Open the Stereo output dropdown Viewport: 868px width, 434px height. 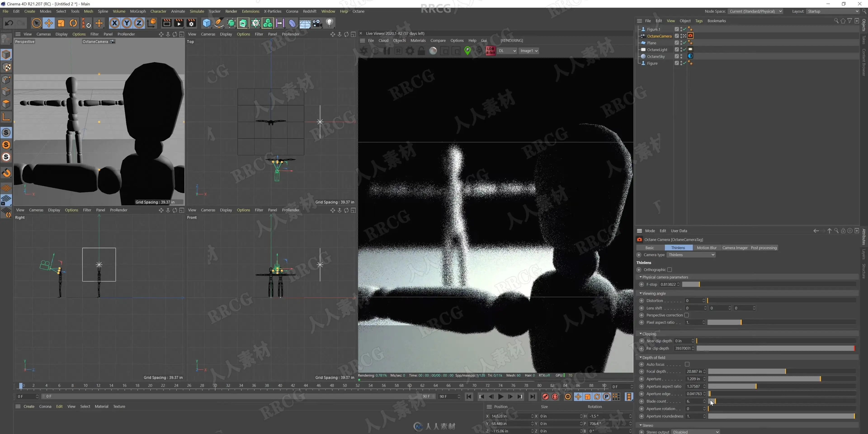(x=696, y=432)
